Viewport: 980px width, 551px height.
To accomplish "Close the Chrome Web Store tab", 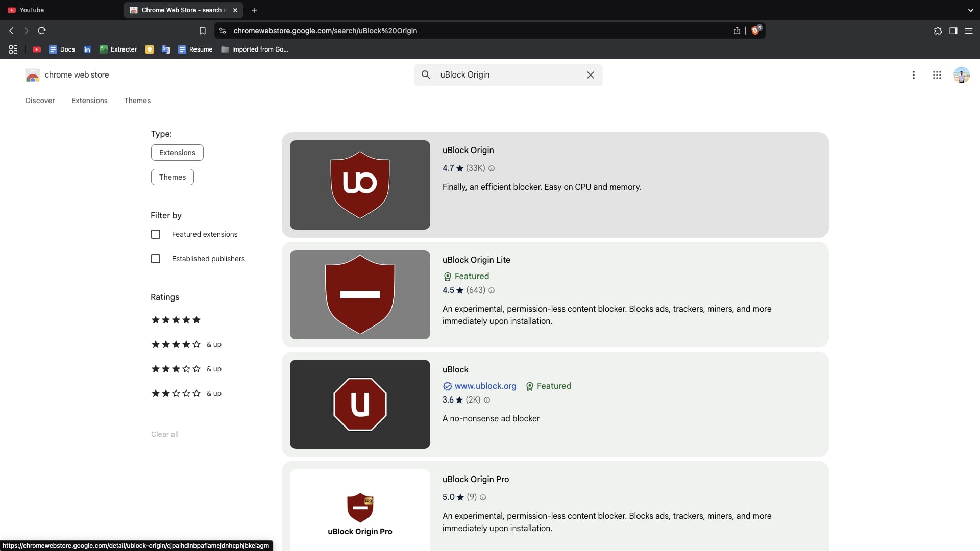I will [x=235, y=10].
